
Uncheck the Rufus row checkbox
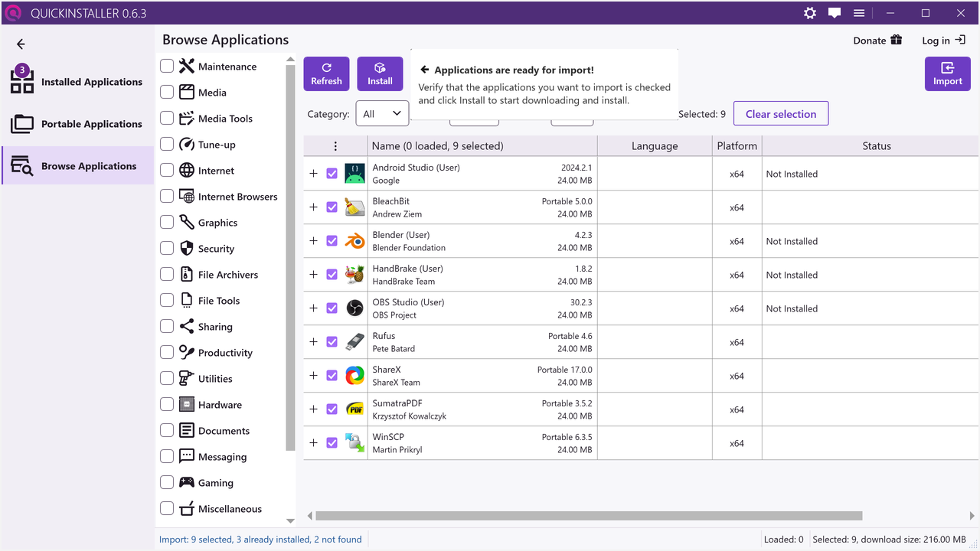point(332,342)
